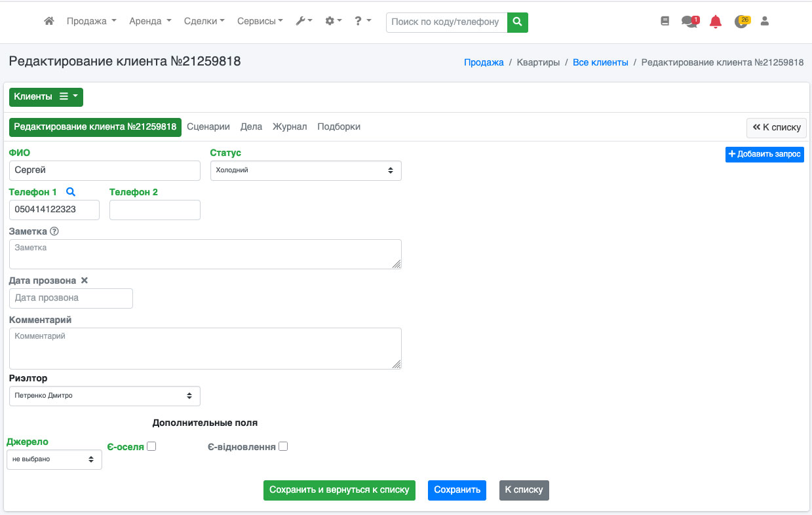Click the magnifier next to Телефон 1
The image size is (812, 515).
[71, 192]
